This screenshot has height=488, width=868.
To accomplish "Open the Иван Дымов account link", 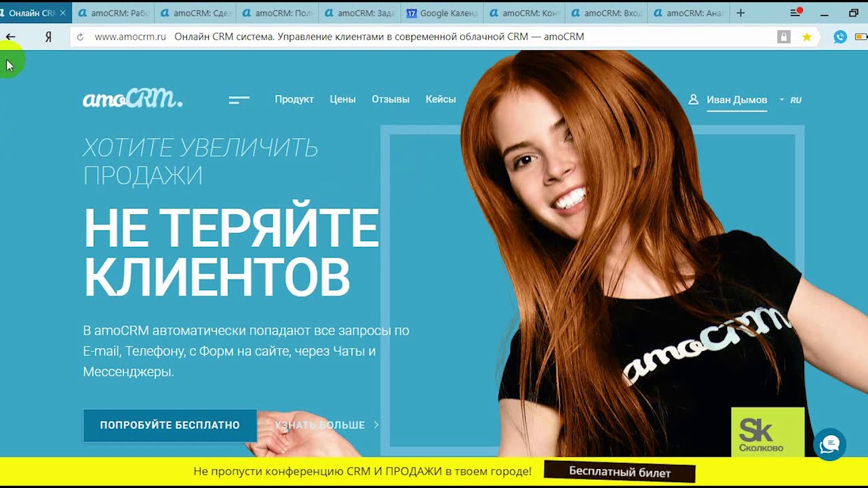I will 736,100.
